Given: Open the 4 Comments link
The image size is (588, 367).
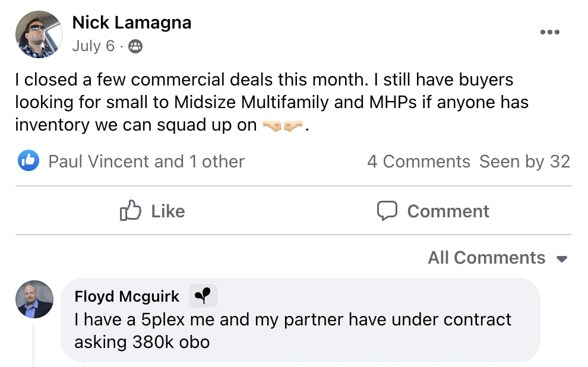Looking at the screenshot, I should coord(418,162).
